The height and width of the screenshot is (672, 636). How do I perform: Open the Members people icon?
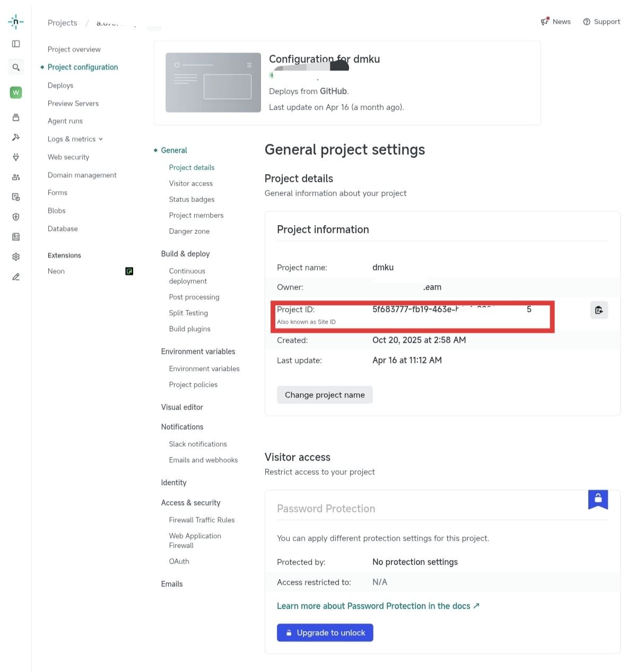tap(16, 177)
